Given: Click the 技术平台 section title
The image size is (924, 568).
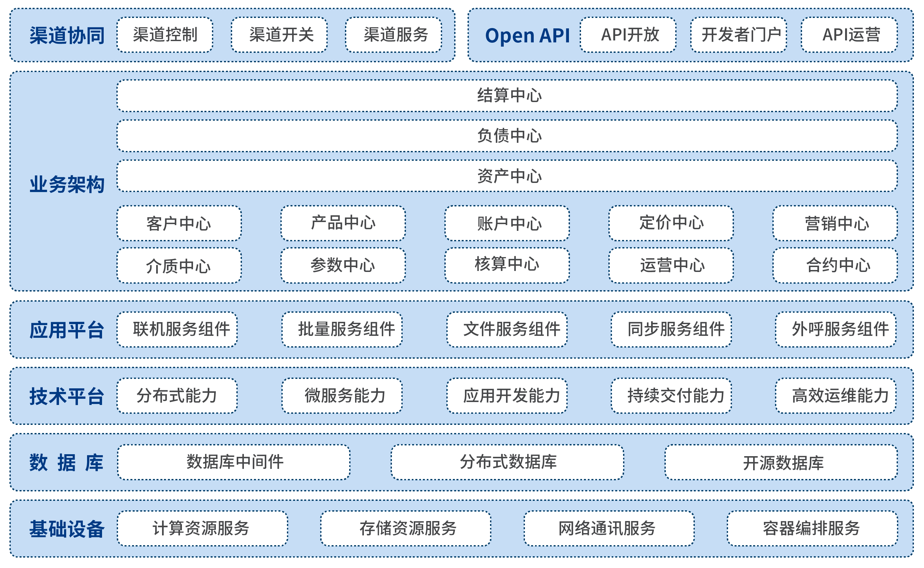Looking at the screenshot, I should (67, 397).
